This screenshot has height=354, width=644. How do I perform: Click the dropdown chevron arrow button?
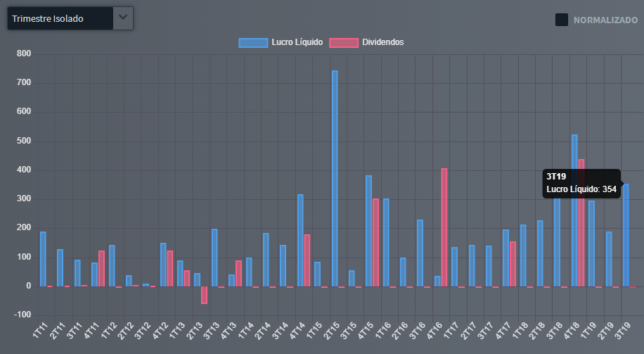123,18
